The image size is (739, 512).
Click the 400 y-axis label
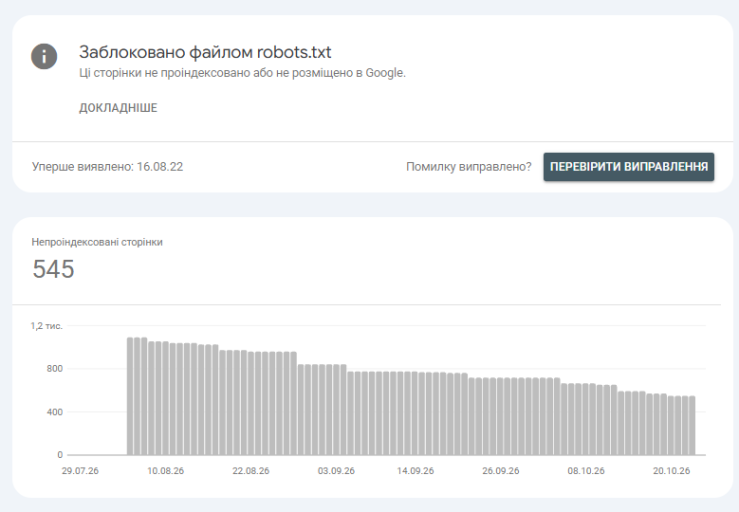point(55,412)
